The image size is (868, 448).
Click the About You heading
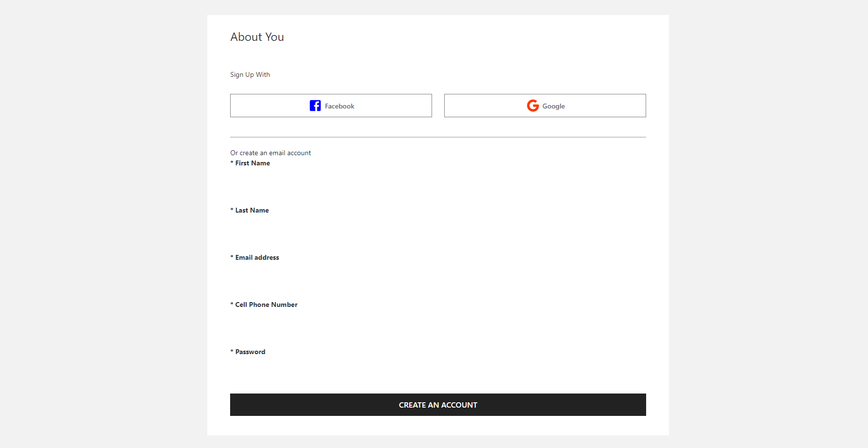pyautogui.click(x=257, y=37)
